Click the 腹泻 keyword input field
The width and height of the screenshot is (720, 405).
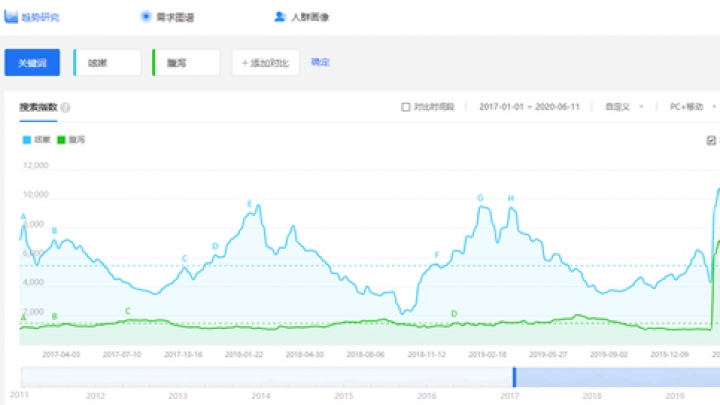tap(186, 63)
